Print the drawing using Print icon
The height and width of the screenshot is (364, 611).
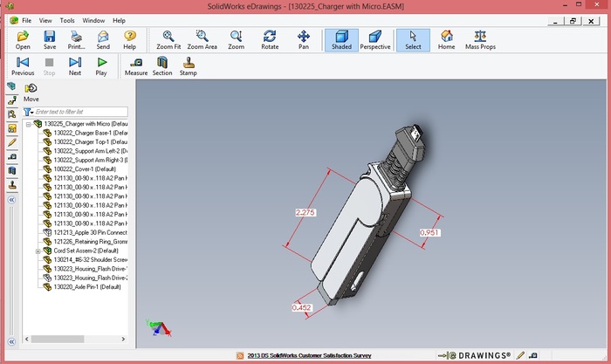[76, 40]
